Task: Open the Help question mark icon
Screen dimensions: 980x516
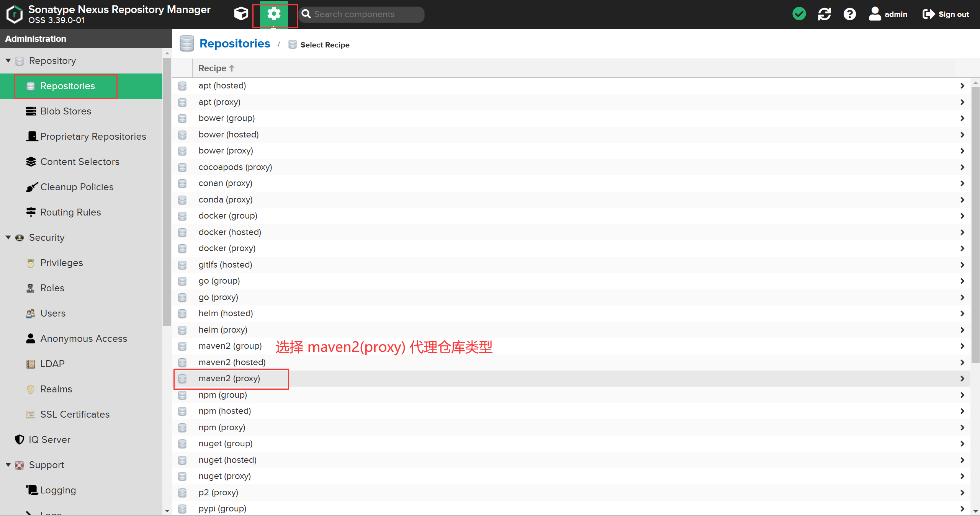Action: [x=849, y=14]
